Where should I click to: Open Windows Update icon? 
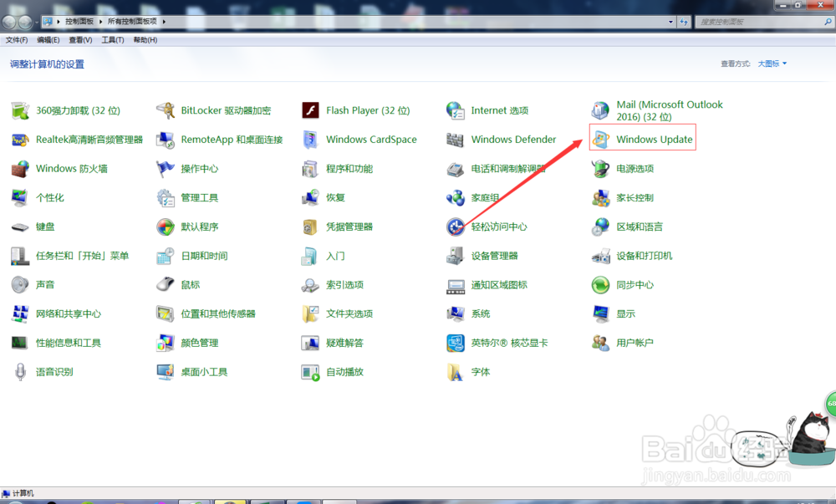tap(600, 140)
